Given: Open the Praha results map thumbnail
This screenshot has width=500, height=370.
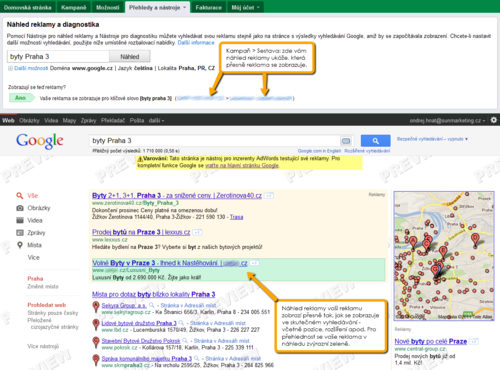Looking at the screenshot, I should (444, 256).
